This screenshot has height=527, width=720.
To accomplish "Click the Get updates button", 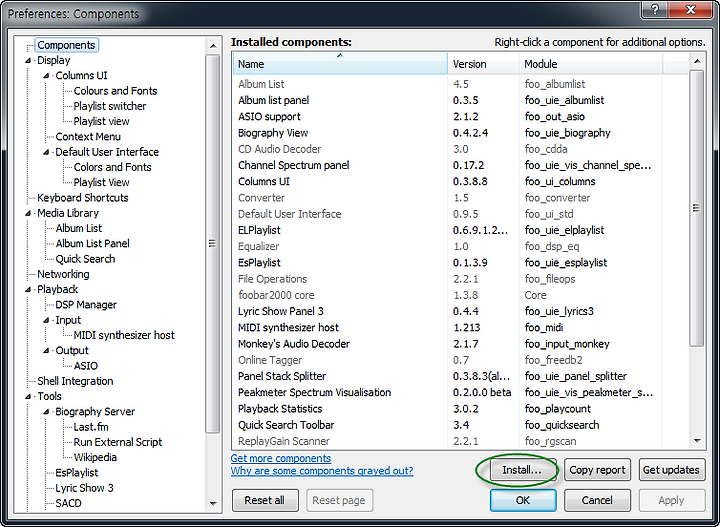I will pyautogui.click(x=671, y=470).
